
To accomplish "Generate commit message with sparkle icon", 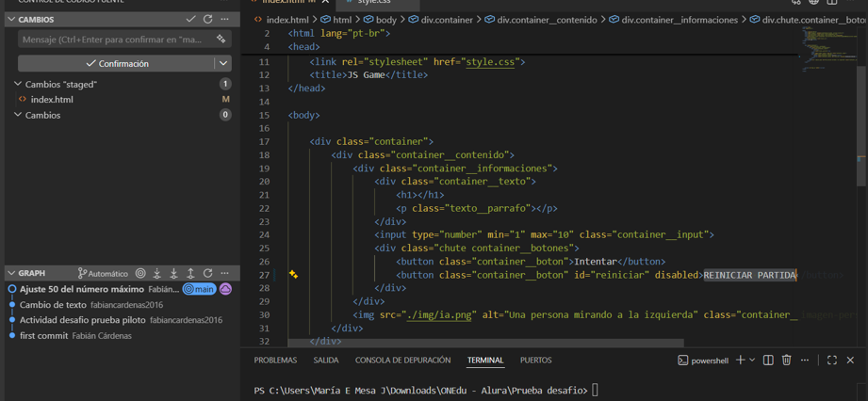I will 221,40.
